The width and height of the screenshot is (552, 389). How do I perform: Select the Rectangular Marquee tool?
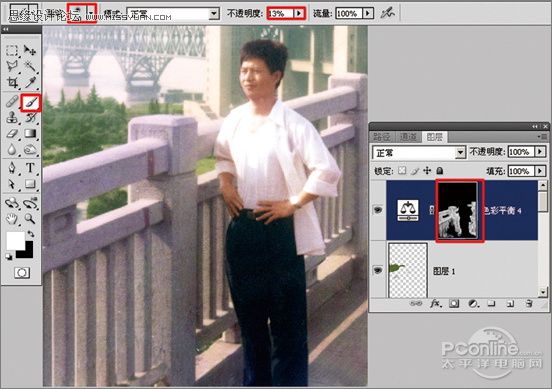[x=12, y=50]
